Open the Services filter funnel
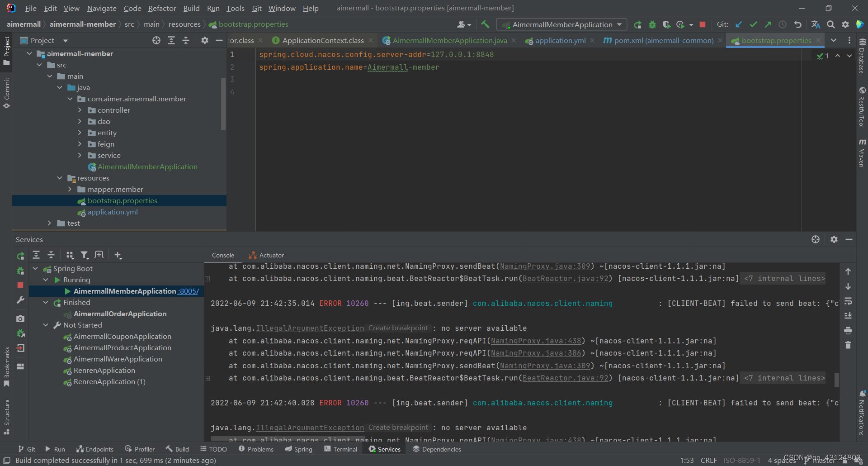This screenshot has width=868, height=466. [x=85, y=255]
